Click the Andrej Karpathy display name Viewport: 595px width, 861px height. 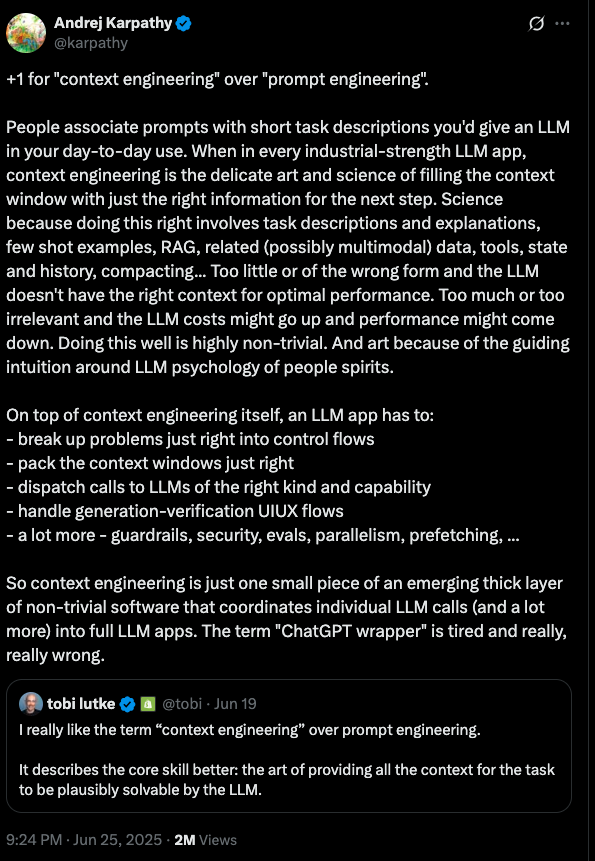coord(113,24)
